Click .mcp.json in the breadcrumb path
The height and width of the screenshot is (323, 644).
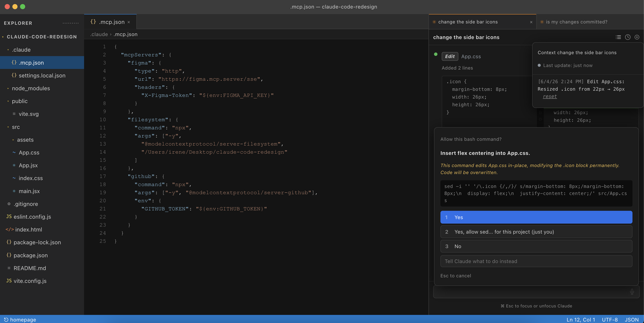click(x=126, y=34)
